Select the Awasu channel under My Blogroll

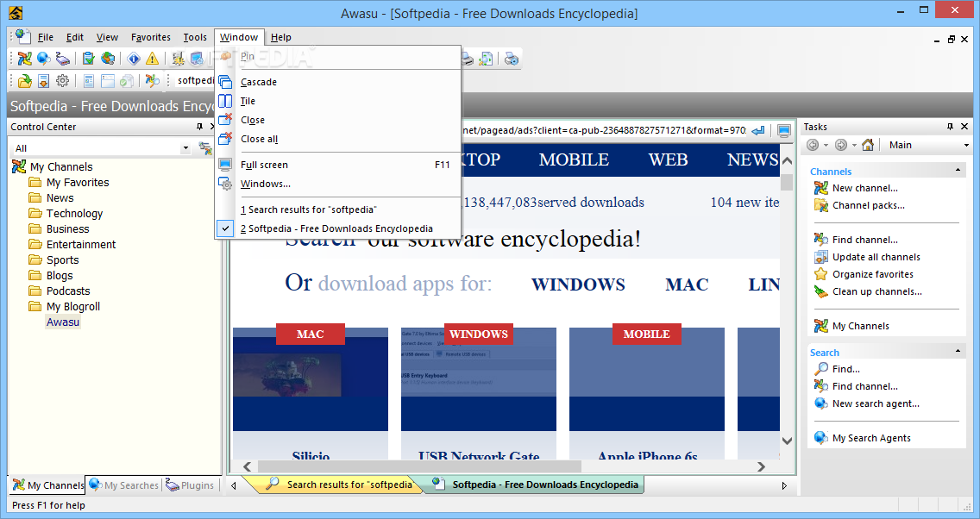coord(63,322)
